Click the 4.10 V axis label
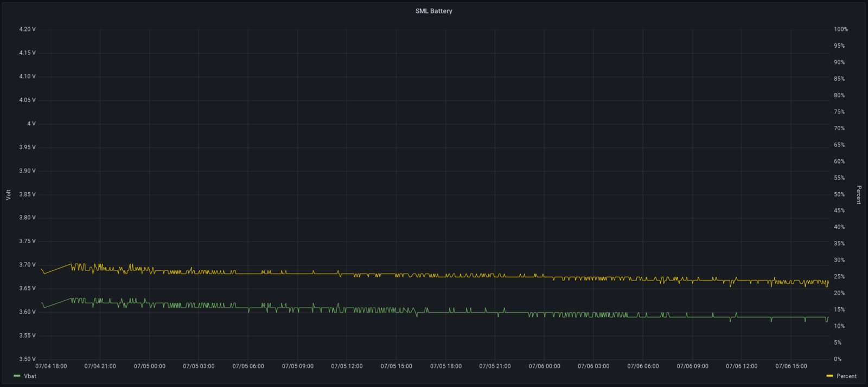Screen dimensions: 868x387 [27, 77]
